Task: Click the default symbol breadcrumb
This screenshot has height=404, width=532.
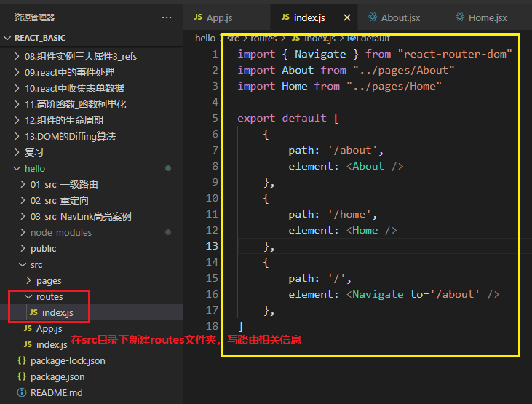Action: pyautogui.click(x=376, y=39)
